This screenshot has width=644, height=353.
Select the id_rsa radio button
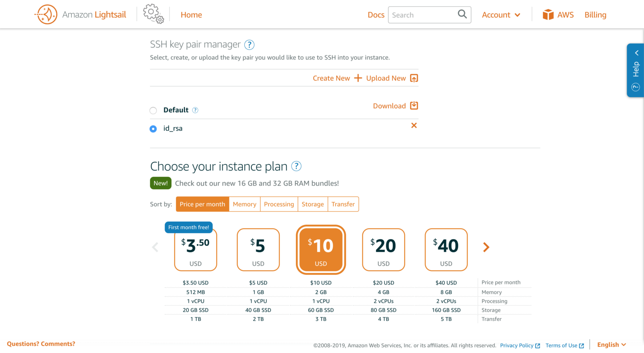point(153,129)
